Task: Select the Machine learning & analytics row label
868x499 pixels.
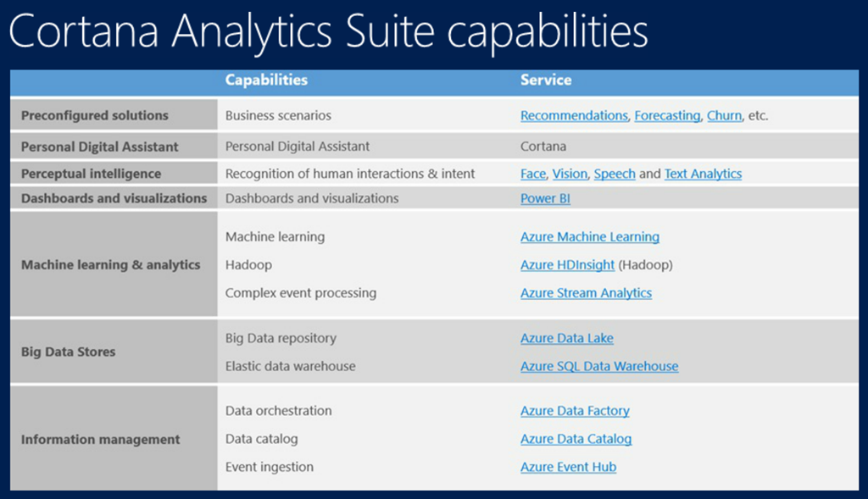Action: pyautogui.click(x=110, y=265)
